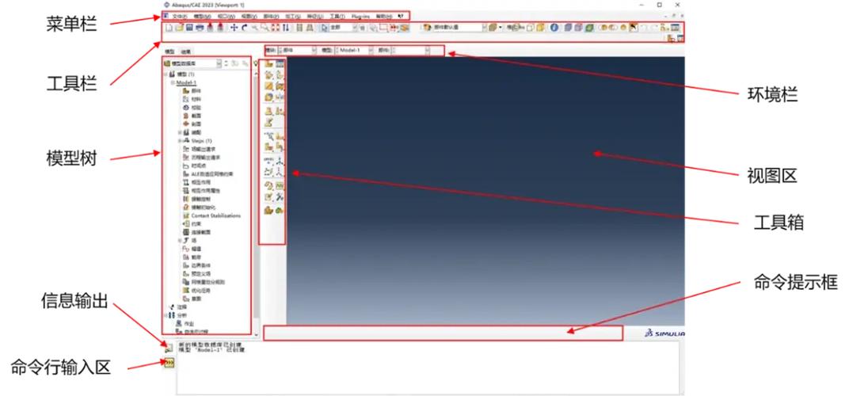Select 校准 in the model tree
The height and width of the screenshot is (396, 868).
point(196,108)
